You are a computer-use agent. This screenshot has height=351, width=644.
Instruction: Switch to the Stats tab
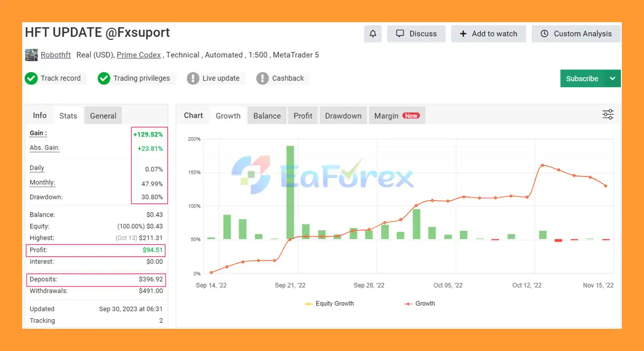(68, 116)
